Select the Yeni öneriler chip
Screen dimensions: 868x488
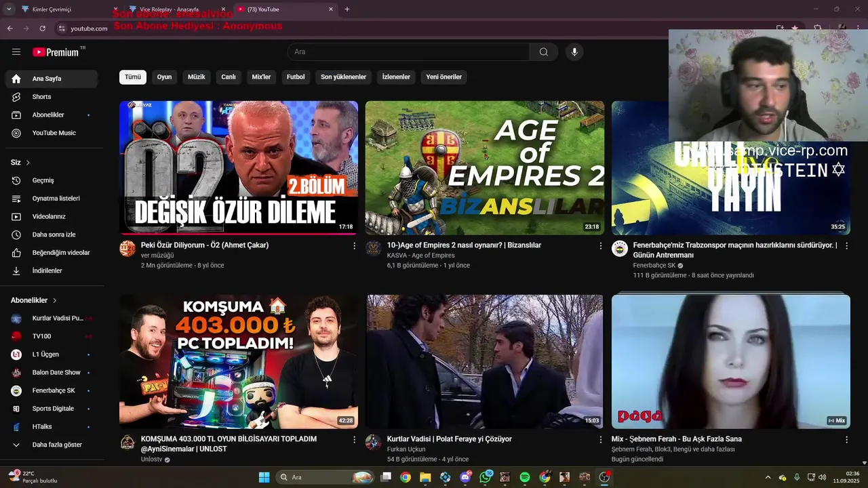pyautogui.click(x=443, y=77)
